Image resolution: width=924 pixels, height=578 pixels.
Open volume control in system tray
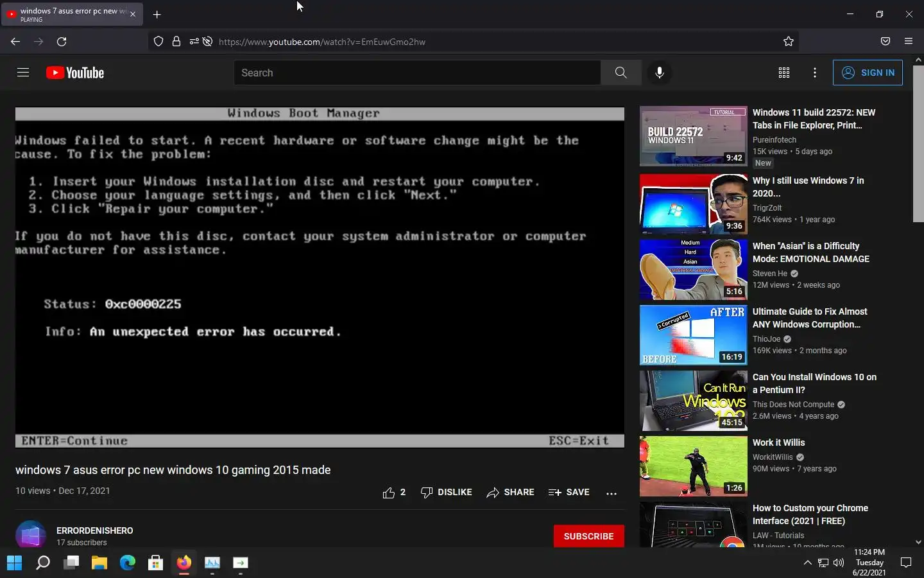pyautogui.click(x=839, y=563)
